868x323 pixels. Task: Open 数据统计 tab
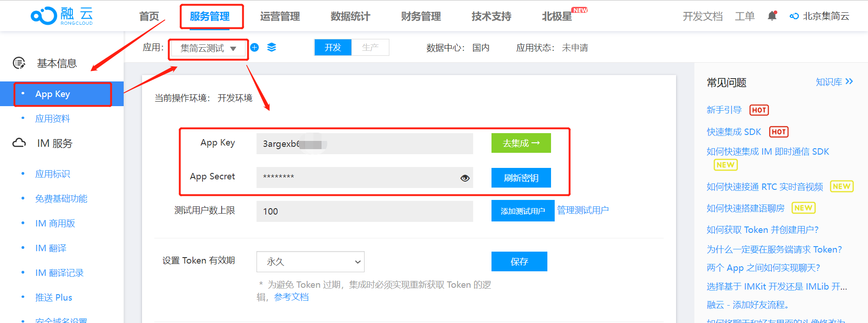pyautogui.click(x=350, y=16)
